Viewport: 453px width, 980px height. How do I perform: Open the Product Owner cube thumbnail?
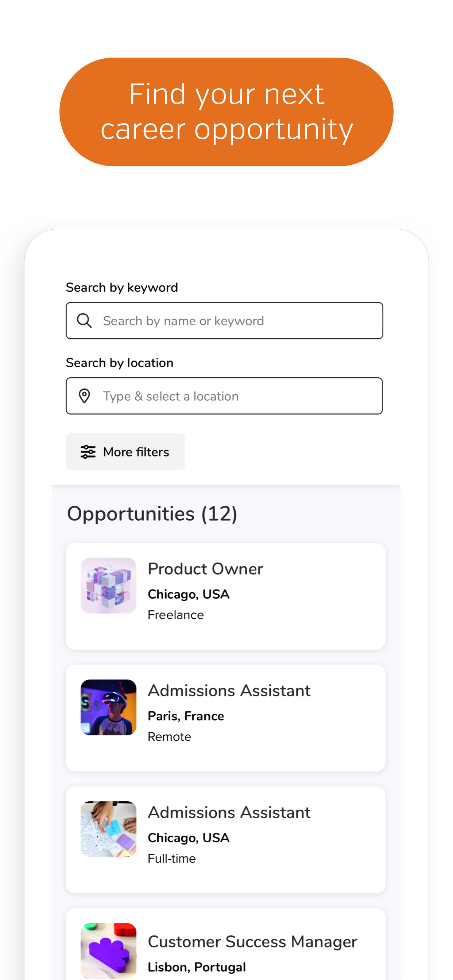click(108, 586)
